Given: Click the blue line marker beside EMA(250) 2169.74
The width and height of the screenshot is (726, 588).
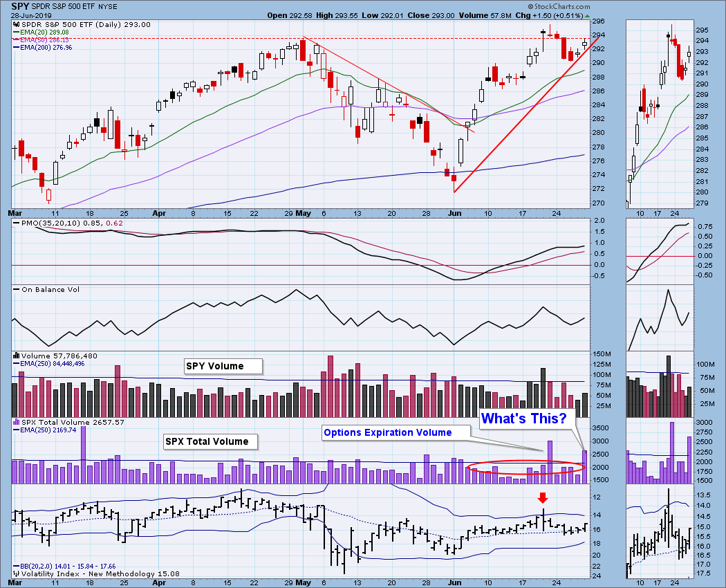Looking at the screenshot, I should click(17, 430).
